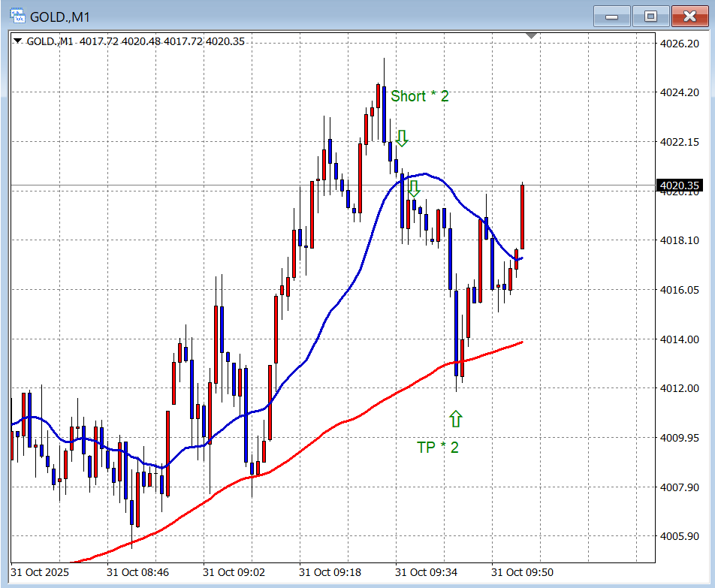Click the chart window icon in title bar
Image resolution: width=715 pixels, height=588 pixels.
[x=16, y=17]
